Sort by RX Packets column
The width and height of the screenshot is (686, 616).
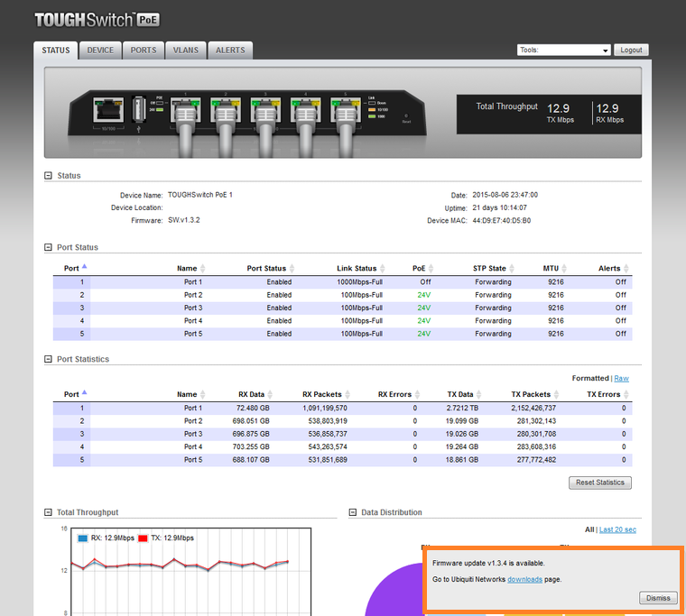(x=326, y=394)
